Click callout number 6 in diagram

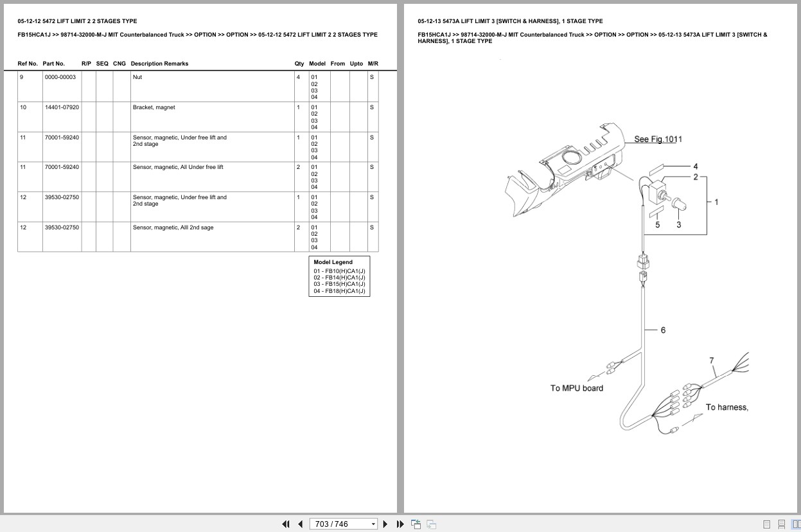663,330
